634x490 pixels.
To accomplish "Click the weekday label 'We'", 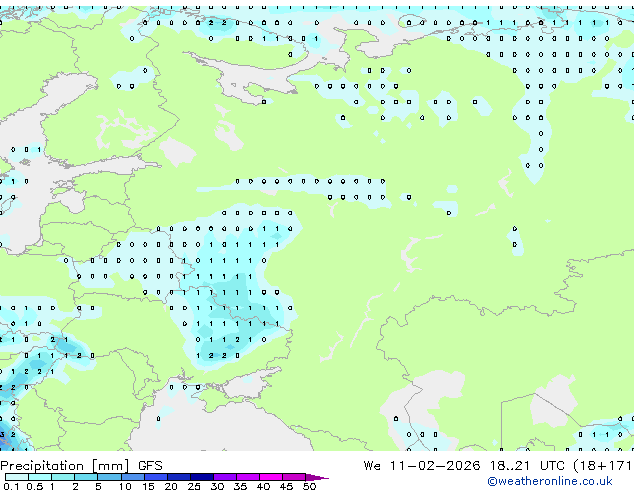I will (x=372, y=466).
